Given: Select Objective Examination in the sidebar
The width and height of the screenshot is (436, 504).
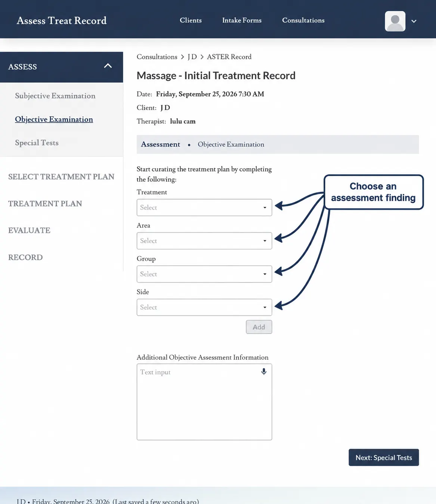Looking at the screenshot, I should coord(54,119).
